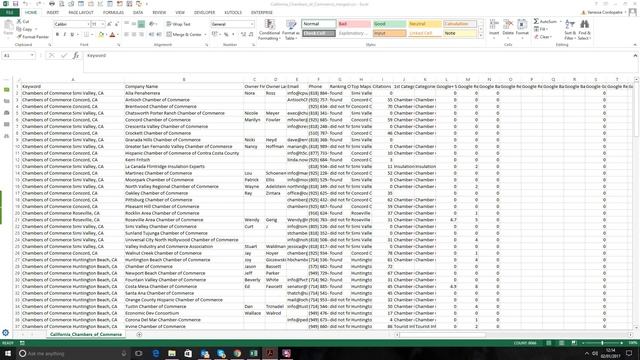Apply the Neutral cell style
The height and width of the screenshot is (360, 640).
click(424, 24)
